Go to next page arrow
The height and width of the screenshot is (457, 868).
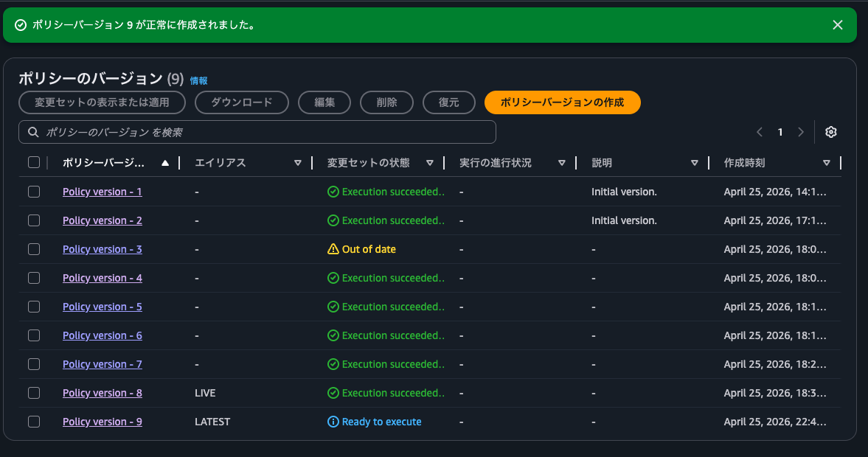(x=801, y=132)
